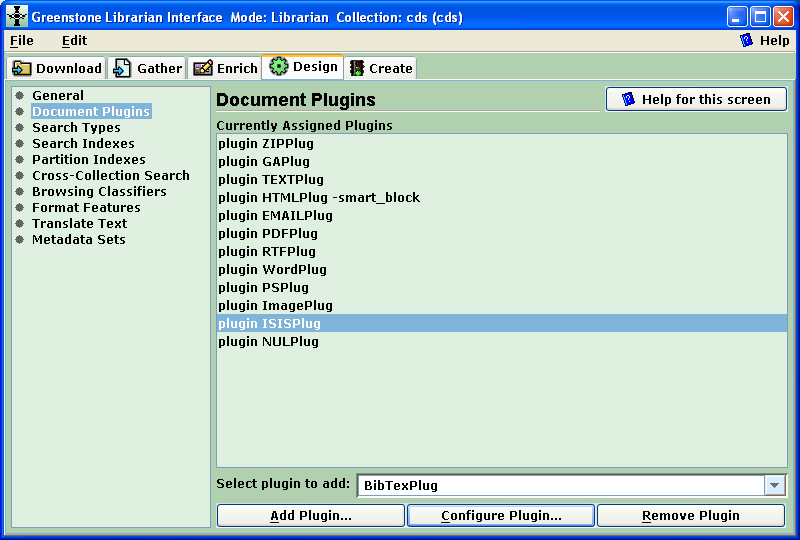Open the Edit menu

click(74, 41)
